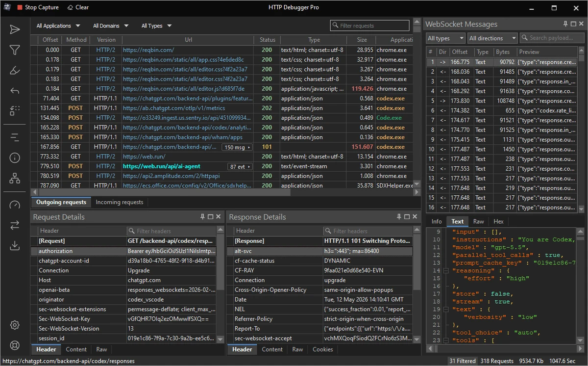588x366 pixels.
Task: Open WebSocket All types dropdown
Action: pyautogui.click(x=445, y=38)
